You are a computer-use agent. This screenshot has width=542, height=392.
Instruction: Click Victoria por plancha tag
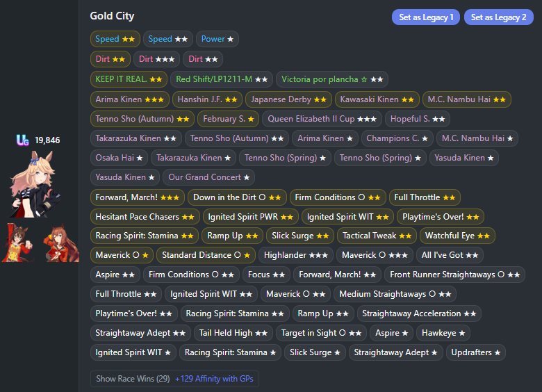coord(332,79)
